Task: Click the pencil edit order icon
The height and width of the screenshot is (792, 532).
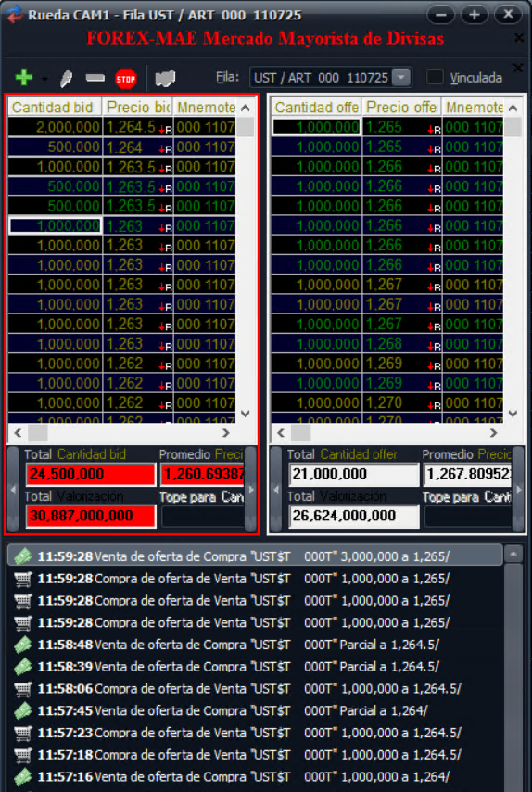Action: pos(66,78)
